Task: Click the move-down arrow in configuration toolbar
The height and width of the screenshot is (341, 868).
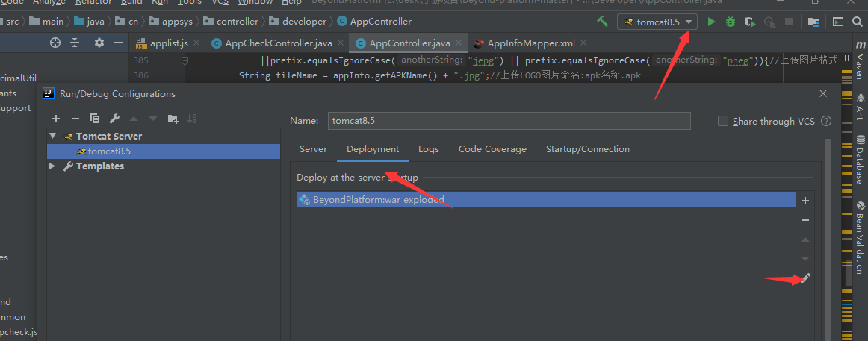Action: [x=153, y=119]
